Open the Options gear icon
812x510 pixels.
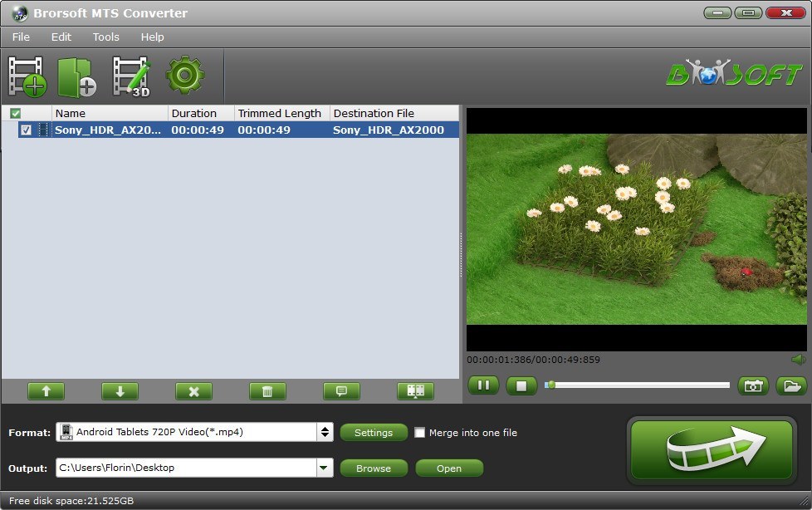point(185,75)
